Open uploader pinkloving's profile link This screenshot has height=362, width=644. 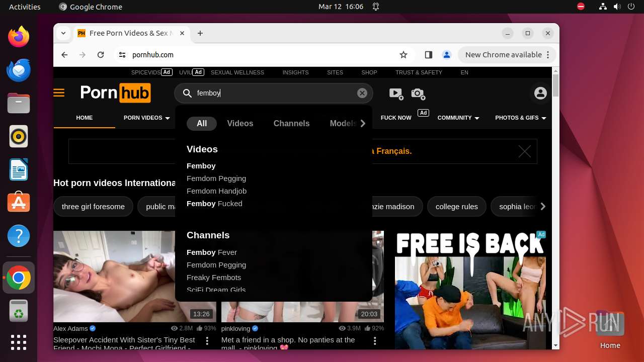[236, 328]
